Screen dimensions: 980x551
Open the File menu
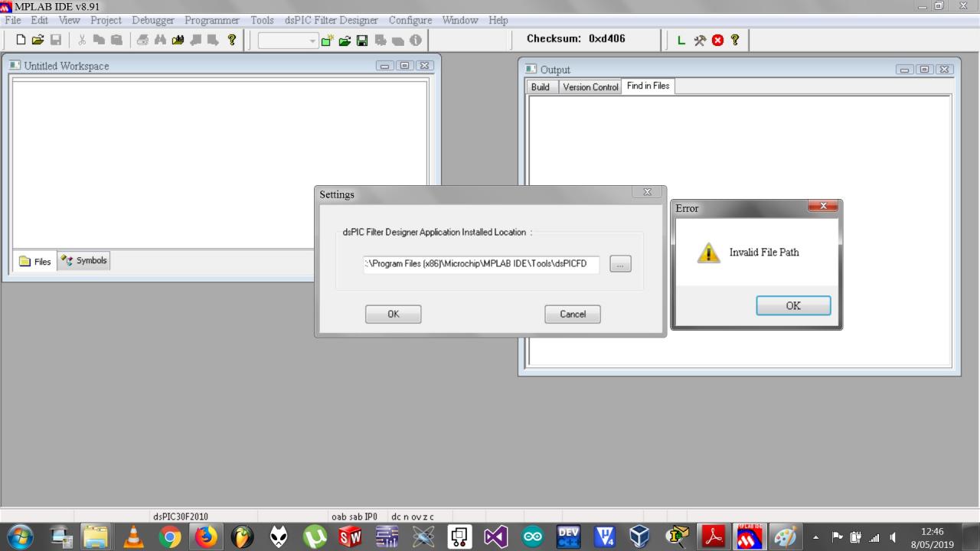click(13, 20)
